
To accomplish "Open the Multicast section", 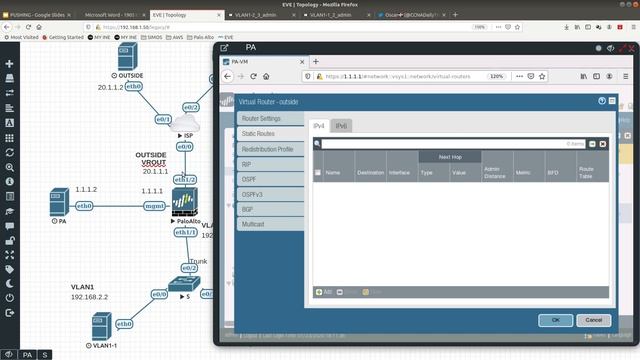I will click(x=271, y=224).
